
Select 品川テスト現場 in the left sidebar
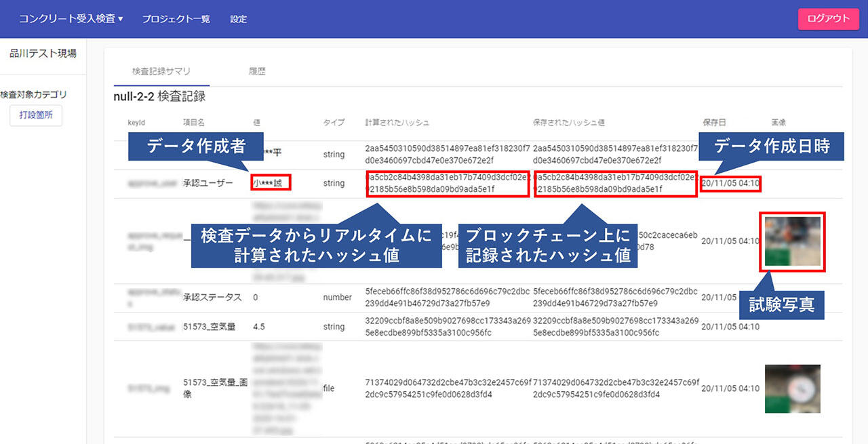(43, 54)
